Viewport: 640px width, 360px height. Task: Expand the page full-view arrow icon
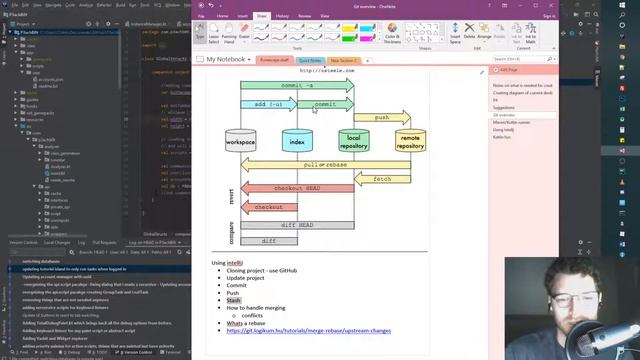pos(482,72)
